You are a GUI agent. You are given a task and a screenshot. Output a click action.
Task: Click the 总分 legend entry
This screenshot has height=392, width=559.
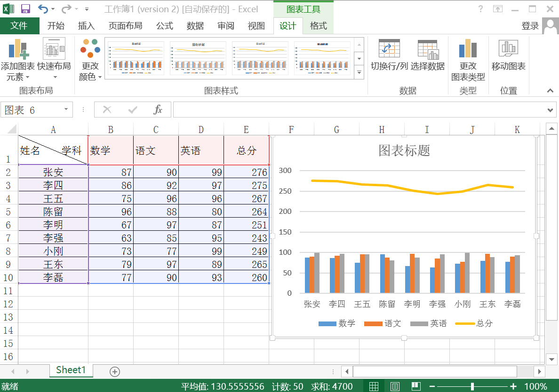(474, 323)
